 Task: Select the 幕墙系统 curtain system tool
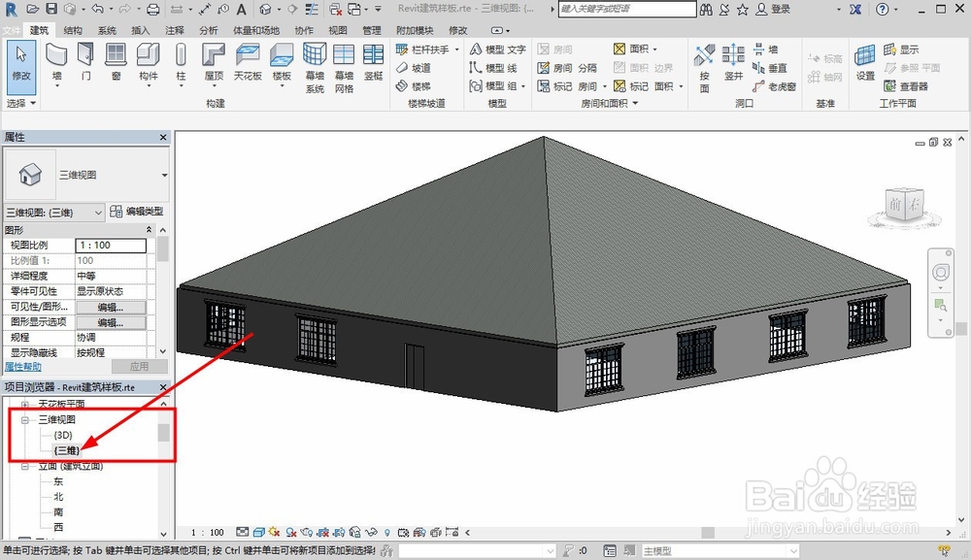(x=315, y=68)
